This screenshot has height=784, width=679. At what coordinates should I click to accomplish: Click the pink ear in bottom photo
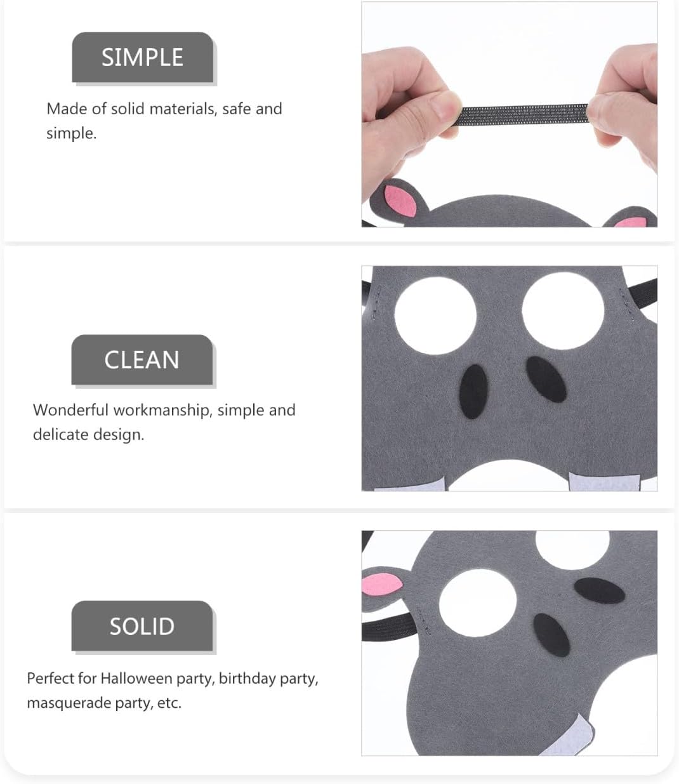click(382, 584)
